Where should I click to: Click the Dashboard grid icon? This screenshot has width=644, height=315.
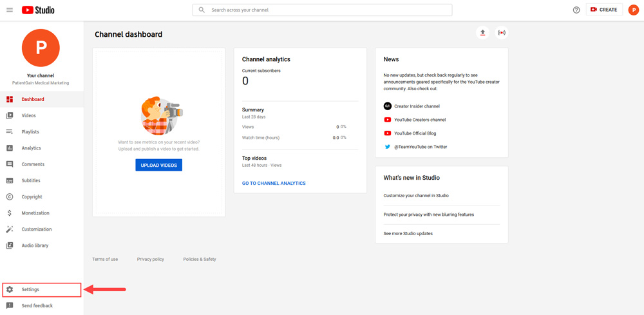(10, 99)
